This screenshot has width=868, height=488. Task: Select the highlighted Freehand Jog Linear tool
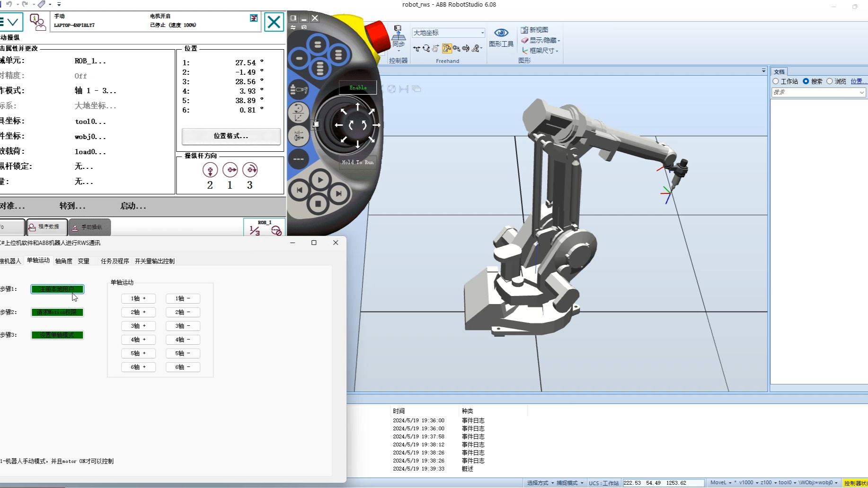click(447, 48)
